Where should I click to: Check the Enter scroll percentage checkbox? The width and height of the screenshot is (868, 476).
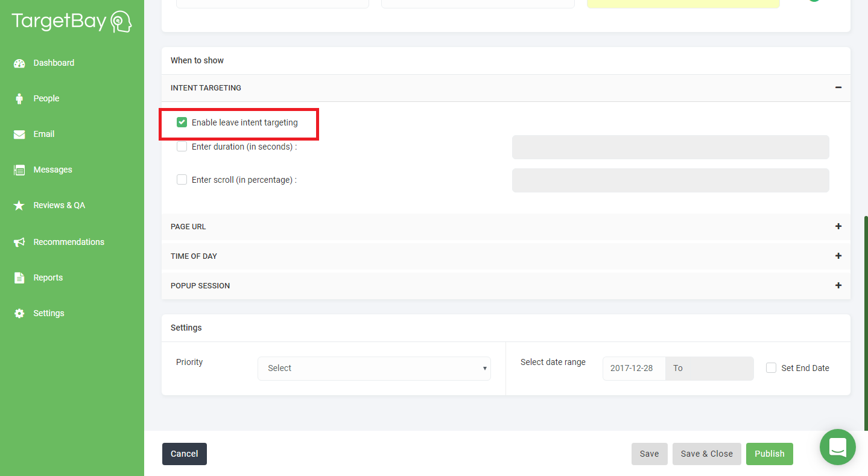point(182,179)
